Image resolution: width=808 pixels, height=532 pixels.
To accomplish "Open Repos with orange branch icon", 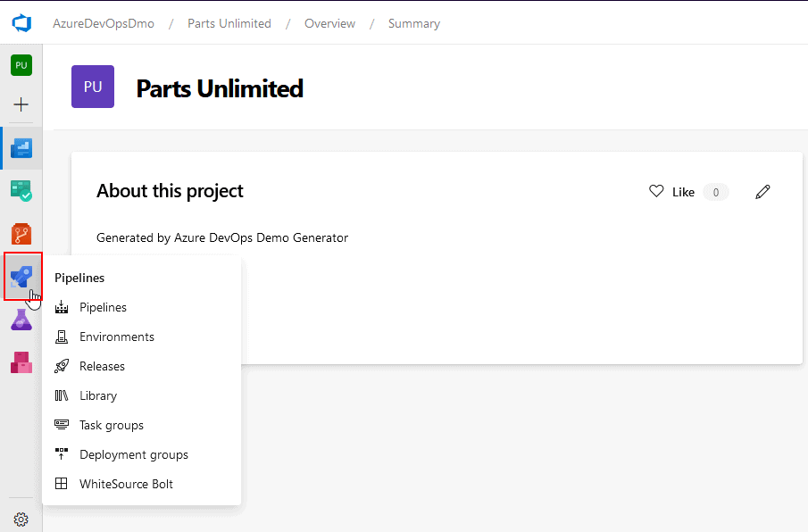I will (x=21, y=233).
